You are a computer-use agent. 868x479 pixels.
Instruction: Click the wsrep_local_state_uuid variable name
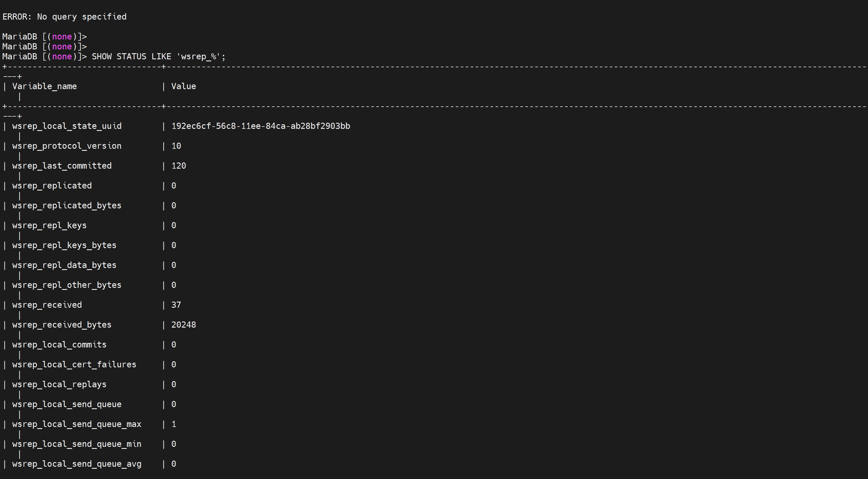point(67,126)
